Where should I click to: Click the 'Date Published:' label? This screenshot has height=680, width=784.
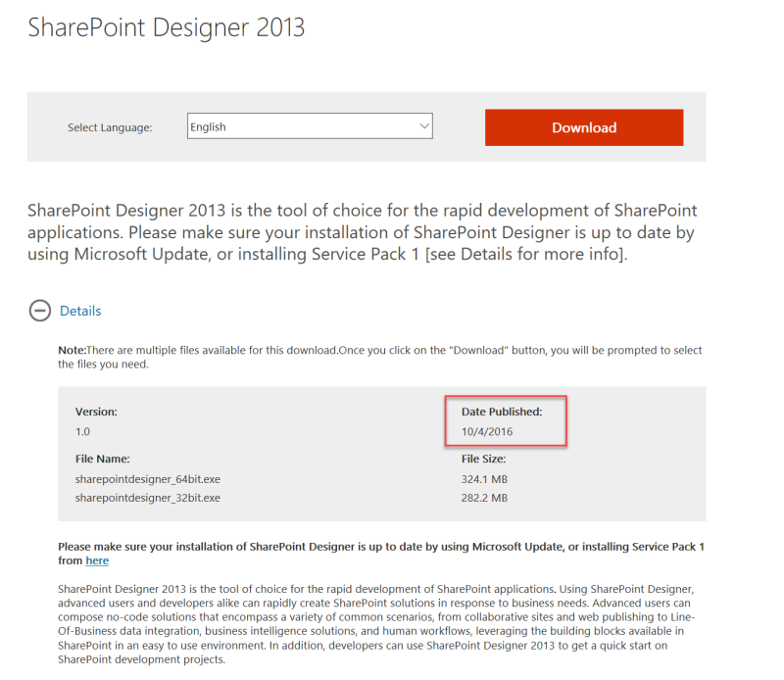[502, 412]
